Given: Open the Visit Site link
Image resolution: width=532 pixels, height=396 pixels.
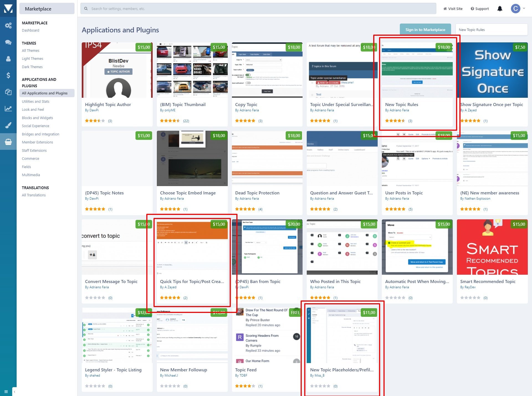Looking at the screenshot, I should pyautogui.click(x=453, y=9).
